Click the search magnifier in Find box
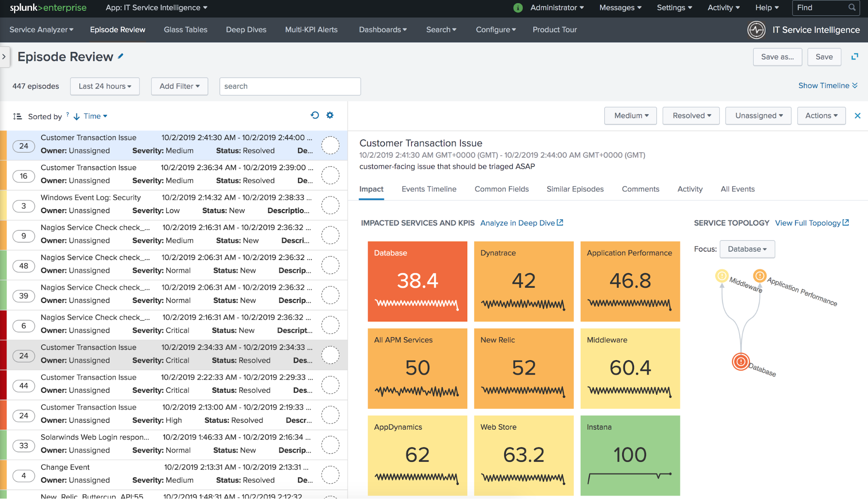This screenshot has width=868, height=499. point(852,7)
